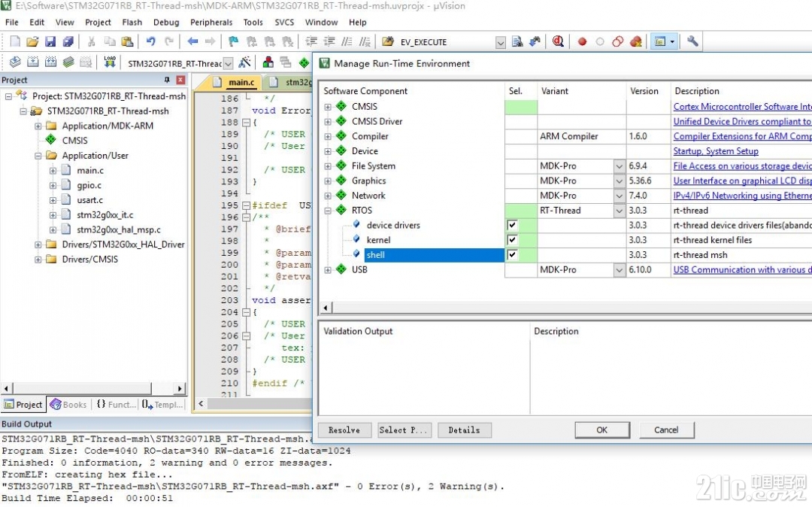Expand the USB component node
Image resolution: width=812 pixels, height=507 pixels.
click(328, 270)
